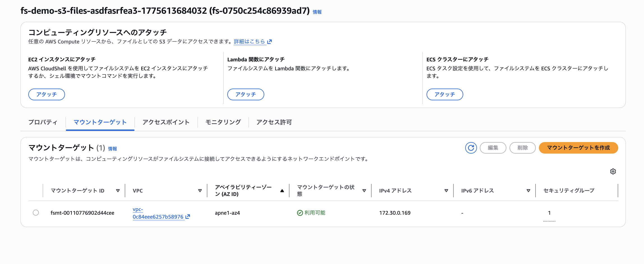Click the external link icon beside 詳細はこちら
Image resolution: width=644 pixels, height=264 pixels.
tap(270, 41)
